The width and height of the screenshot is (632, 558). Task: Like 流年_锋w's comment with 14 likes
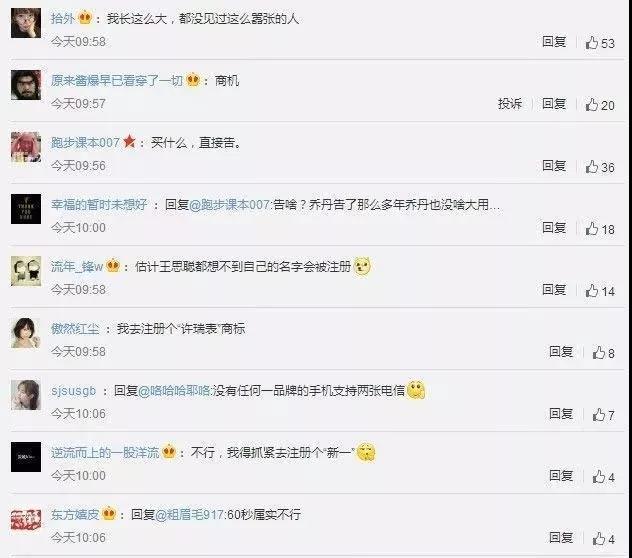(x=600, y=291)
